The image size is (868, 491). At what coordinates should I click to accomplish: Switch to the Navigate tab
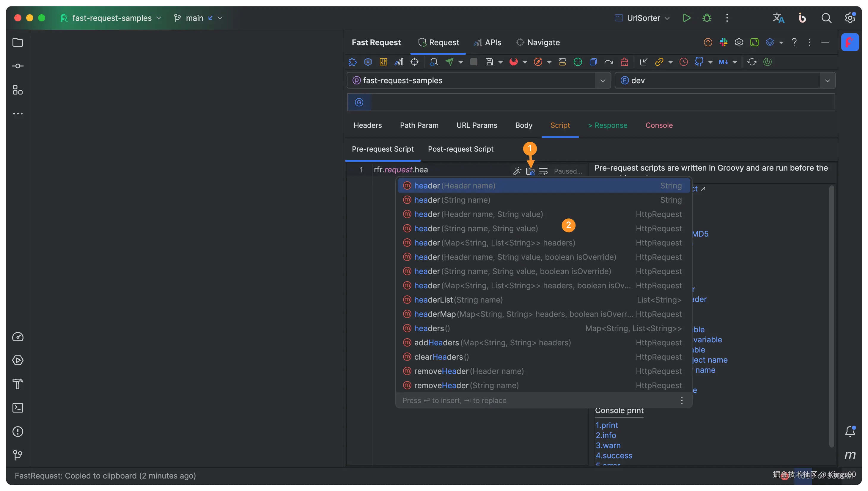click(x=538, y=42)
